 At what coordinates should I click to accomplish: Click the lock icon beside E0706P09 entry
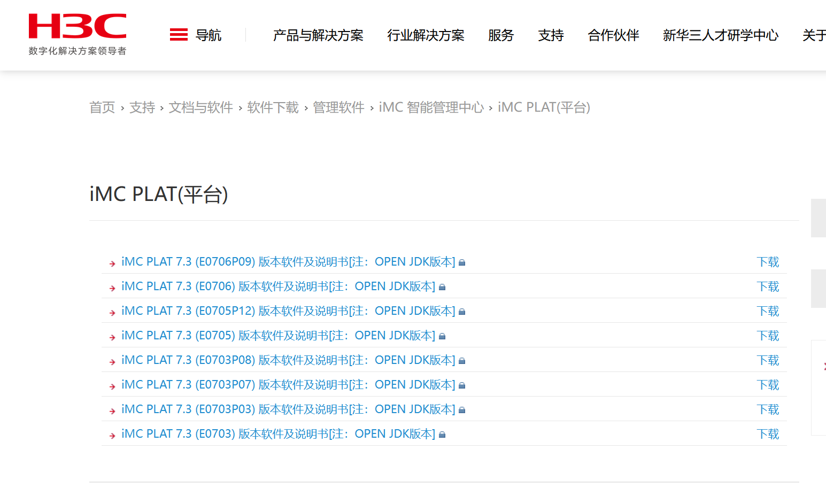462,262
